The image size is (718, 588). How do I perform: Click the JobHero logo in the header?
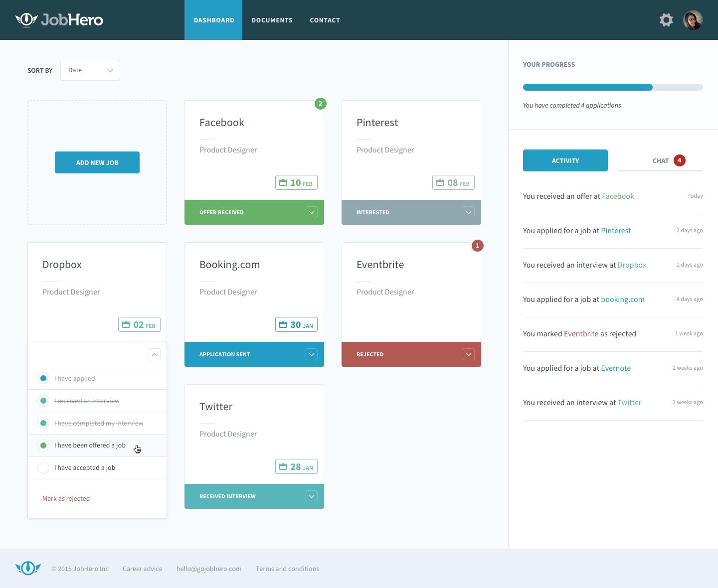(x=59, y=20)
